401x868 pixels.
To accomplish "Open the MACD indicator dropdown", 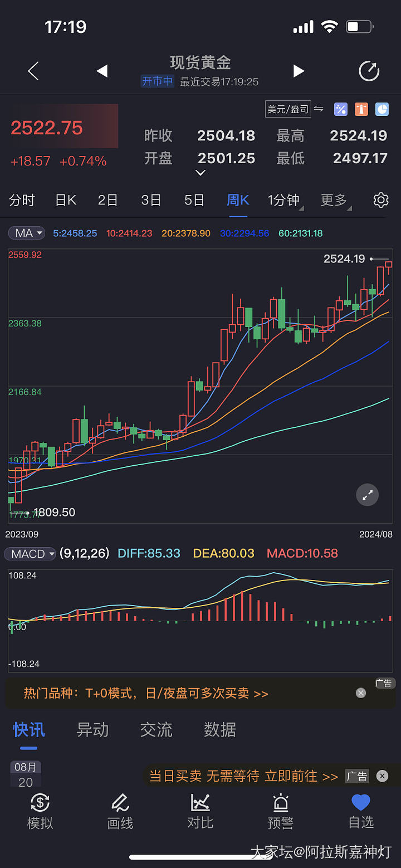I will coord(30,554).
